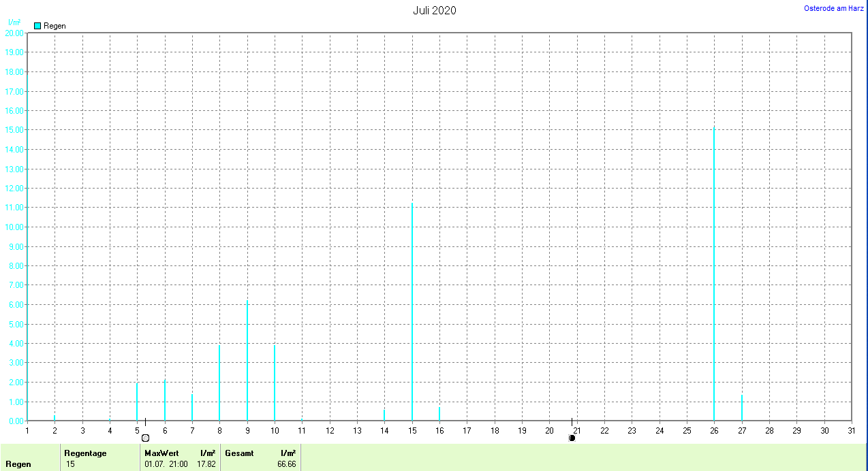
Task: Click the rain bar on day 1
Action: [27, 245]
